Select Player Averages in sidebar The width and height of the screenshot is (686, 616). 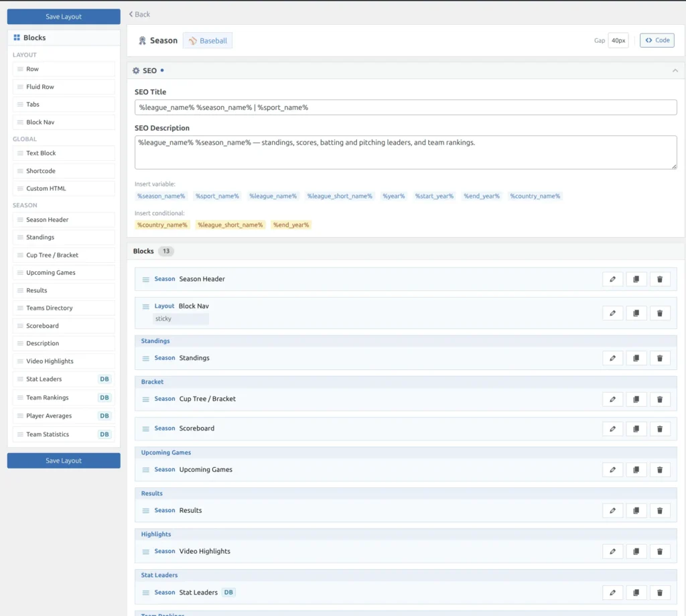tap(64, 416)
